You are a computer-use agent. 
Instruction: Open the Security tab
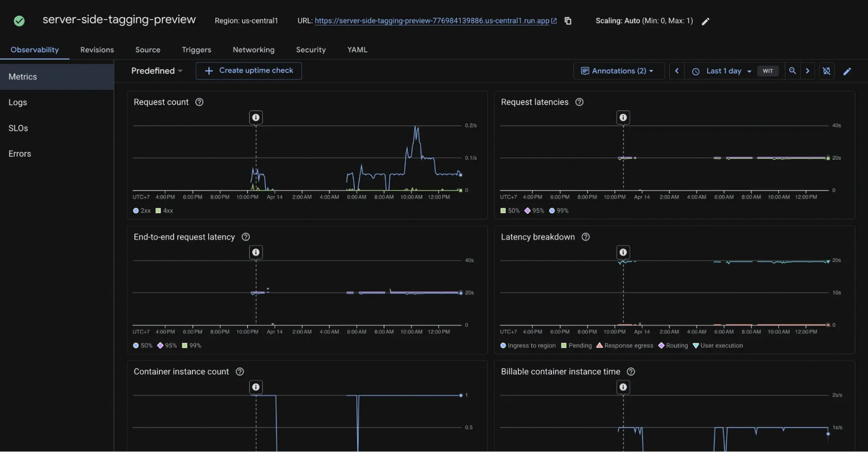point(311,50)
